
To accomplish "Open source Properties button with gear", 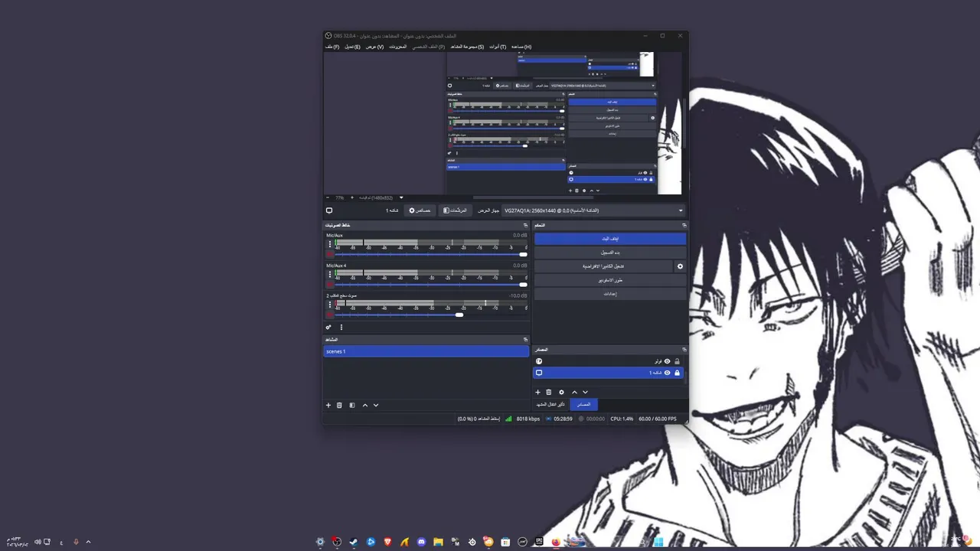I will tap(420, 210).
